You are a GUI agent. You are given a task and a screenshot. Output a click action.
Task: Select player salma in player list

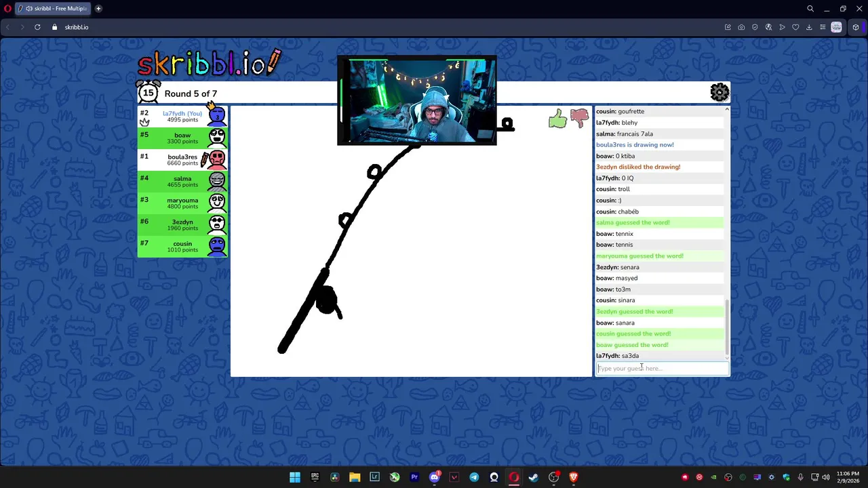point(182,182)
